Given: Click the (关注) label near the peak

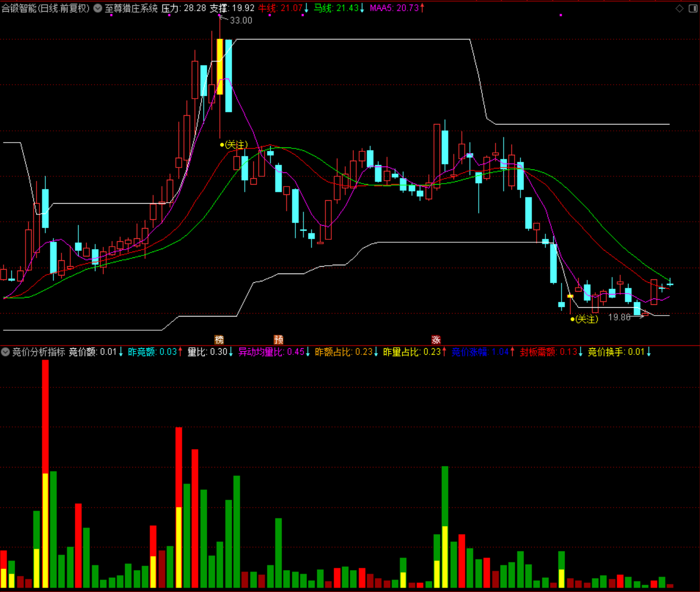Looking at the screenshot, I should tap(236, 145).
